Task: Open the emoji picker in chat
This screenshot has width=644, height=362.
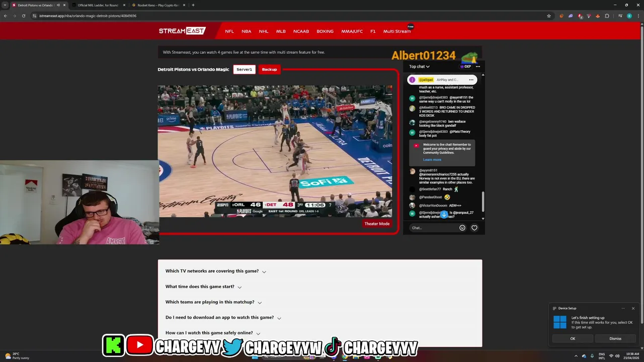Action: tap(462, 228)
